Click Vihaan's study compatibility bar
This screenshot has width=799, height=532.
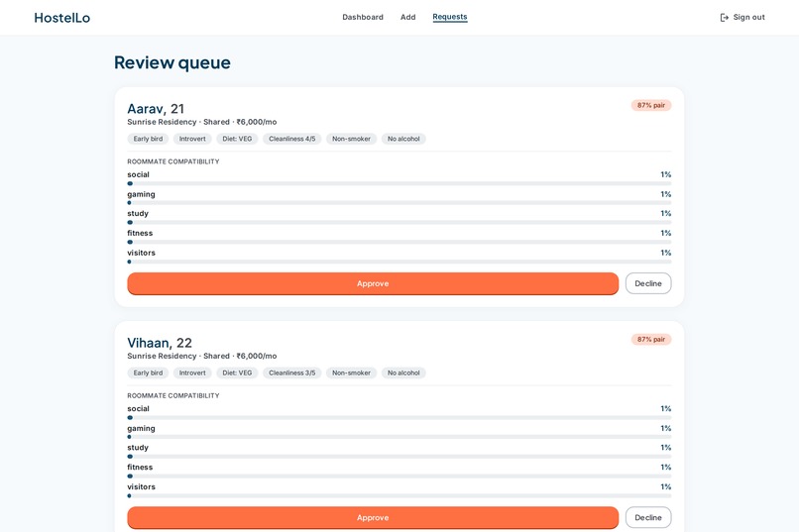pos(399,457)
